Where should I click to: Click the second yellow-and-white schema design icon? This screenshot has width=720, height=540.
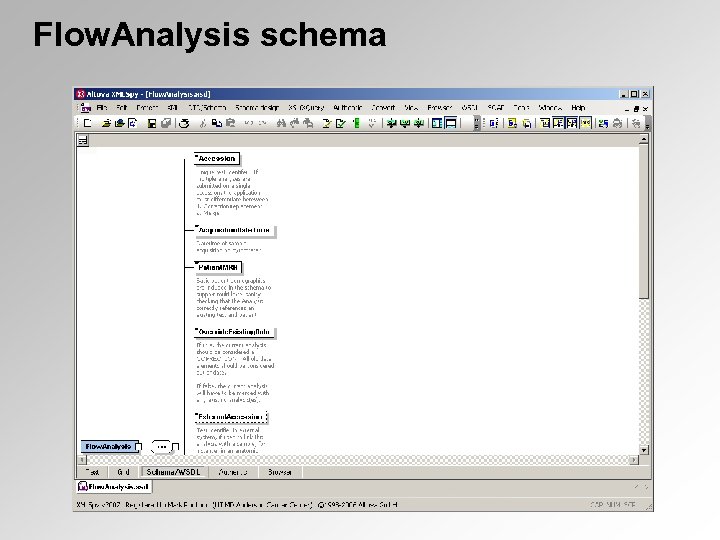click(x=527, y=123)
